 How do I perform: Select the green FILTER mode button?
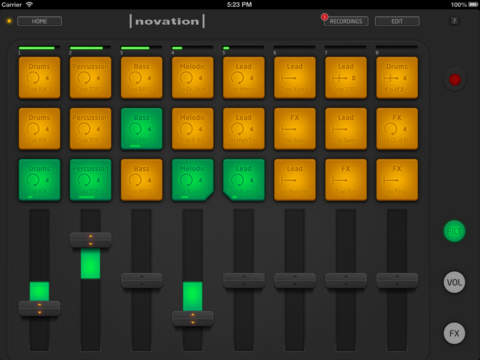click(454, 231)
